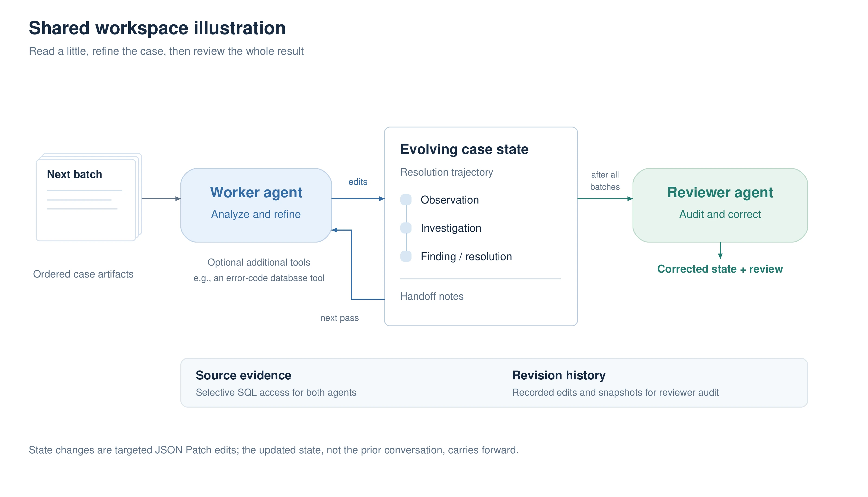Click the 'Shared workspace illustration' title
868x497 pixels.
tap(157, 28)
